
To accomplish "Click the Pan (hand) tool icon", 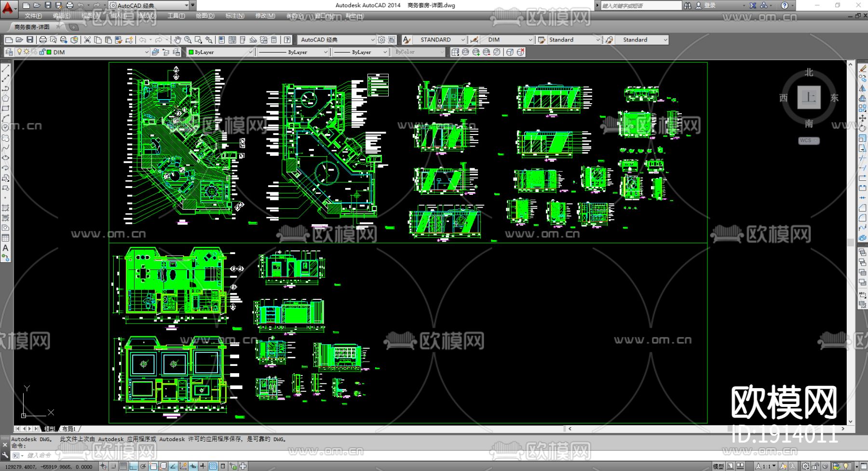I will [x=177, y=40].
